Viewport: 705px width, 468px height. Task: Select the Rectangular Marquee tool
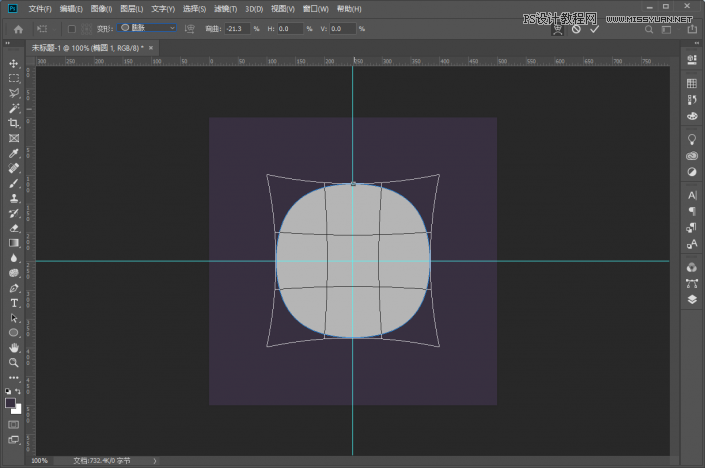click(13, 78)
